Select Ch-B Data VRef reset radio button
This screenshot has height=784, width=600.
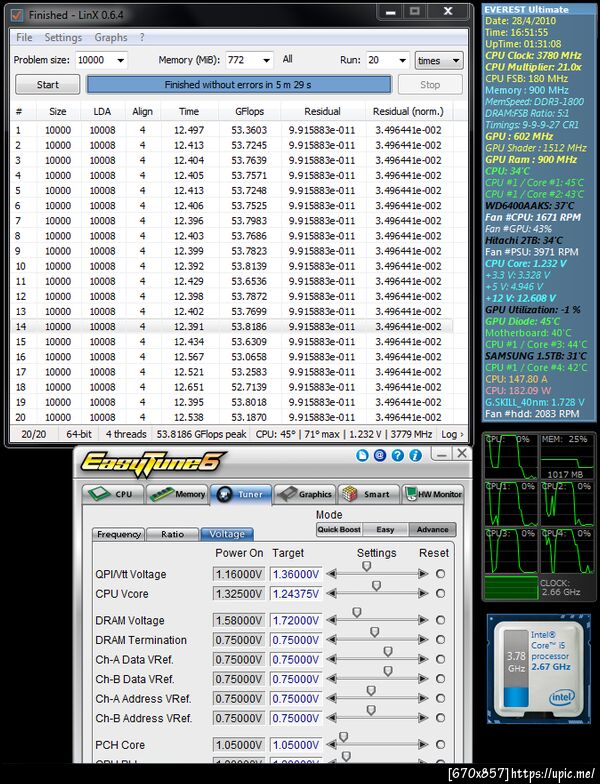[x=440, y=678]
